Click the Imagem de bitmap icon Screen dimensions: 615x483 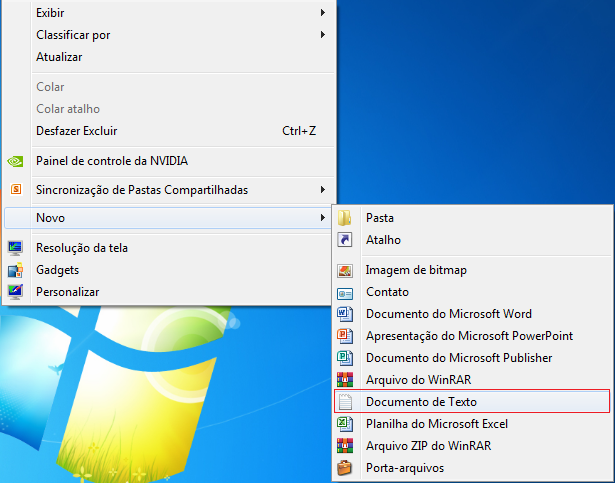point(345,270)
